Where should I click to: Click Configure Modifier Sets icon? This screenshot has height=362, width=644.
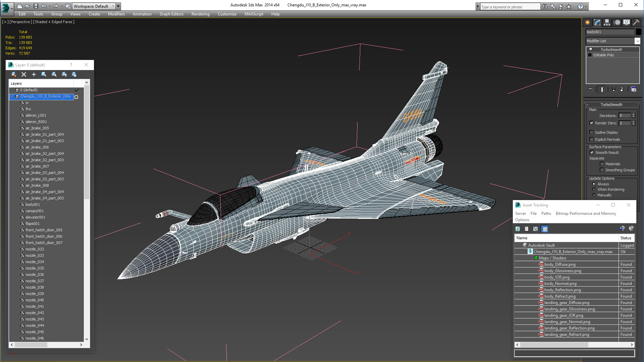click(634, 89)
